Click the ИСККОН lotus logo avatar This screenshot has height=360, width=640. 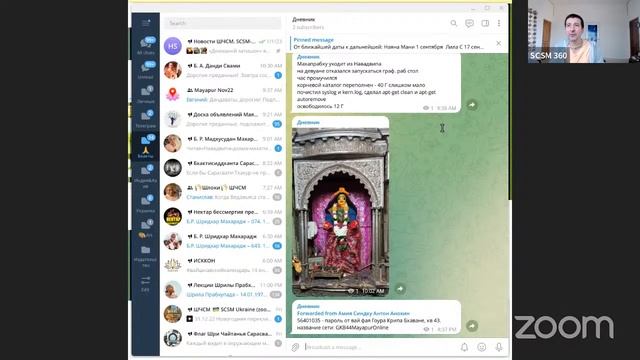click(173, 265)
